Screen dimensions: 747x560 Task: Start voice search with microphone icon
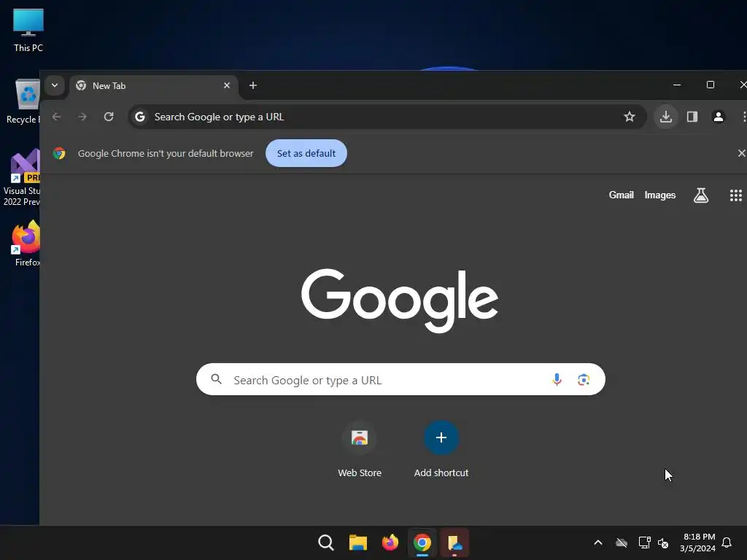[x=557, y=379]
